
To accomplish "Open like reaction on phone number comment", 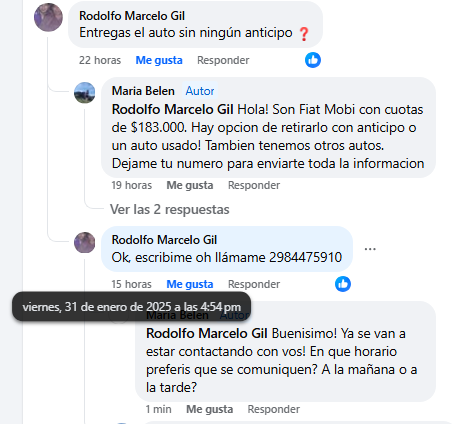I will [x=343, y=284].
